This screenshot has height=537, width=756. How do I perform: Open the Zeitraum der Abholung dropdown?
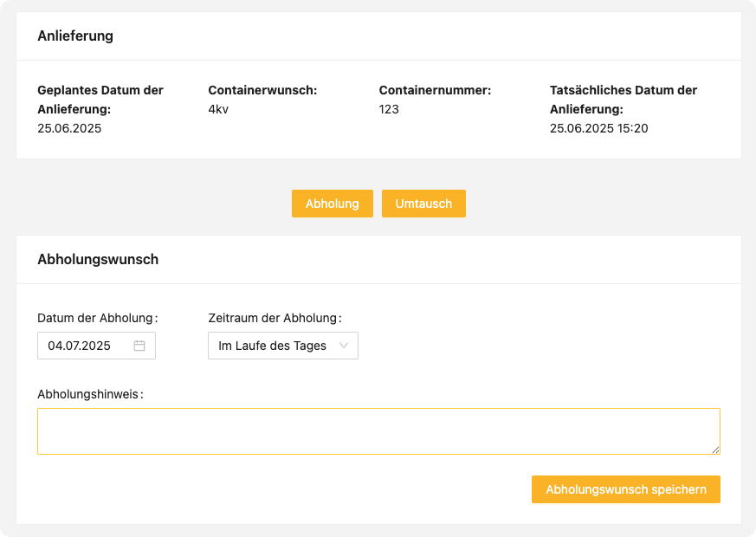pos(283,346)
